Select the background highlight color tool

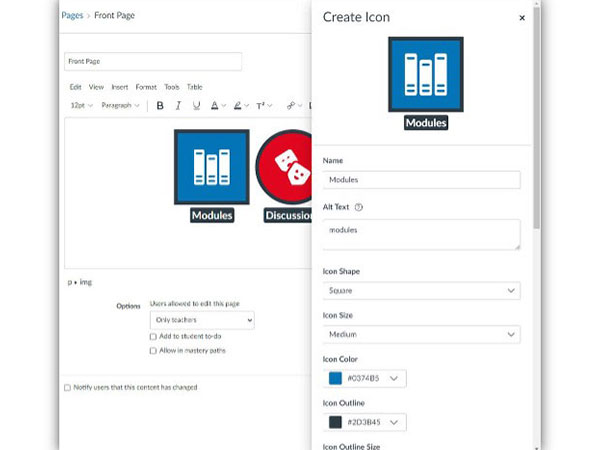[x=239, y=105]
